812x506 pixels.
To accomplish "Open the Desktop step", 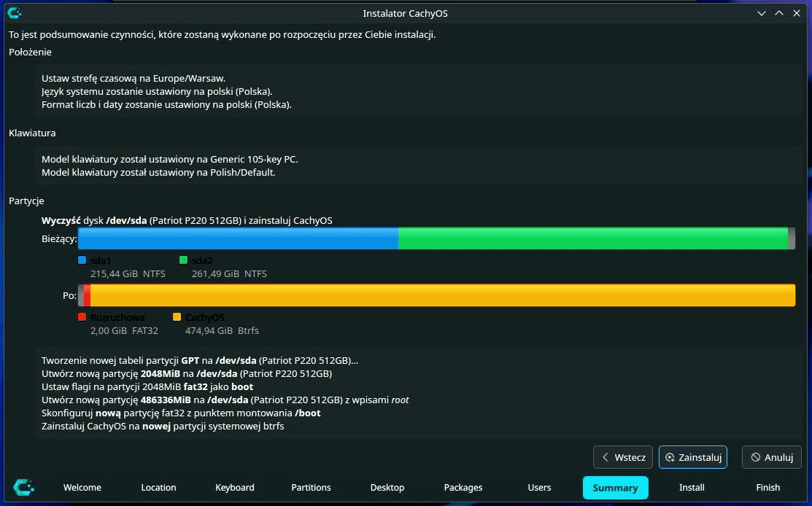I will pos(387,487).
